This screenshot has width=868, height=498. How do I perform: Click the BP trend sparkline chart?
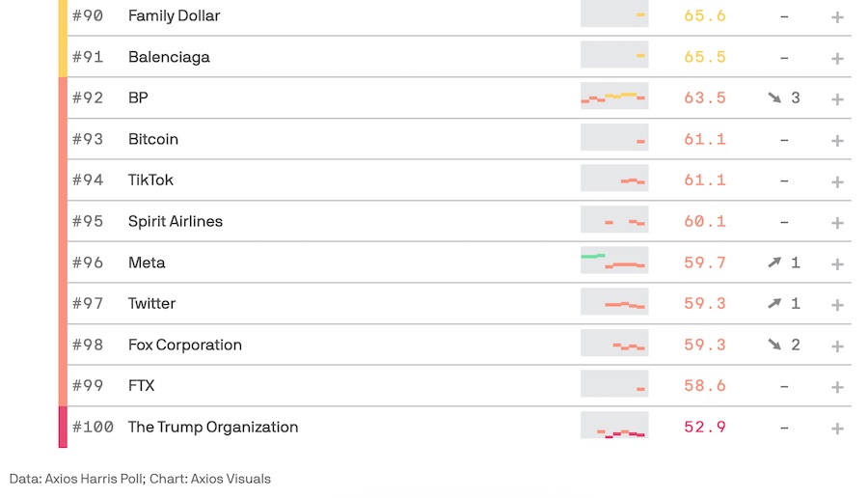point(614,97)
